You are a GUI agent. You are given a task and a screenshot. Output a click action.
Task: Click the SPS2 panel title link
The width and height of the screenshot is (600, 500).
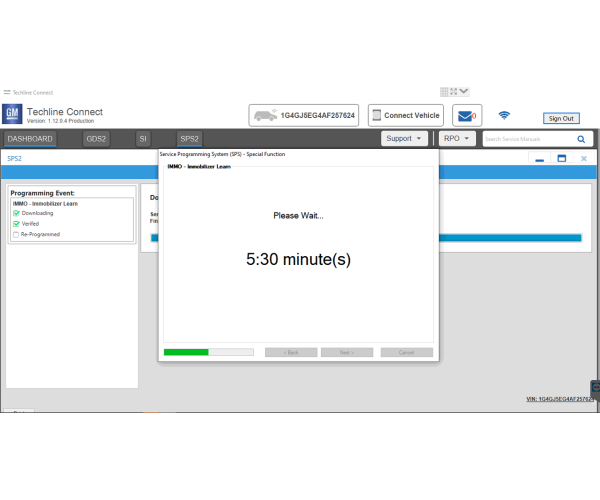click(15, 158)
